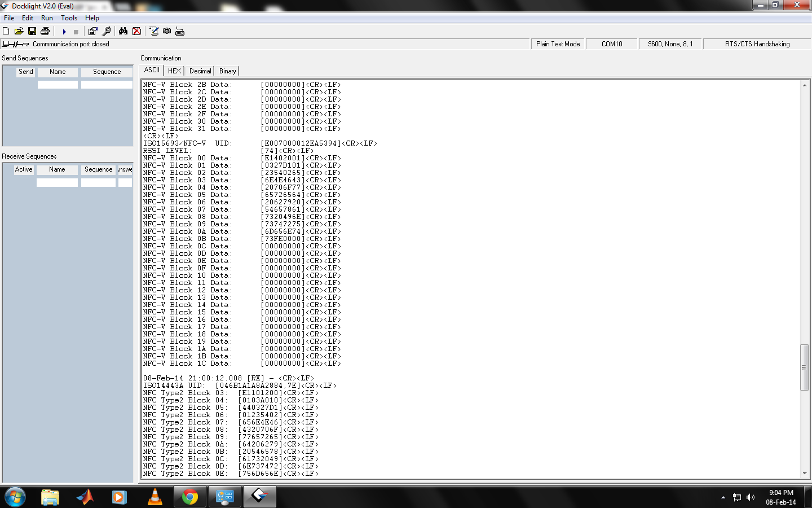Start communication with the blue play arrow

click(64, 32)
